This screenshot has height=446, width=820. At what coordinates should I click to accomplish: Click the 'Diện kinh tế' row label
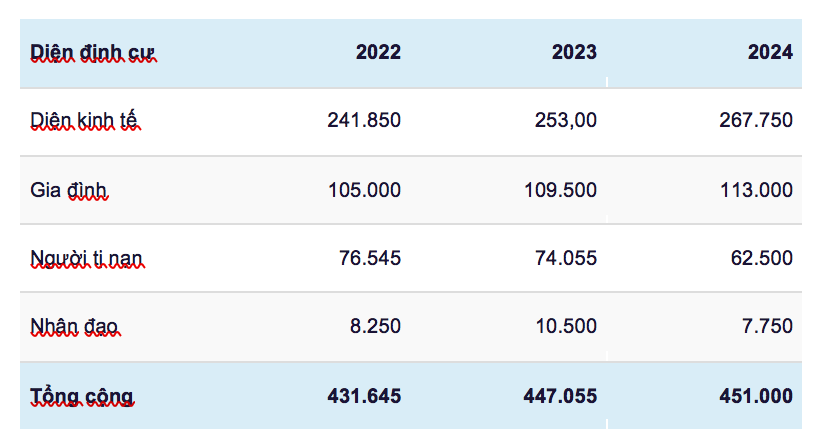85,120
